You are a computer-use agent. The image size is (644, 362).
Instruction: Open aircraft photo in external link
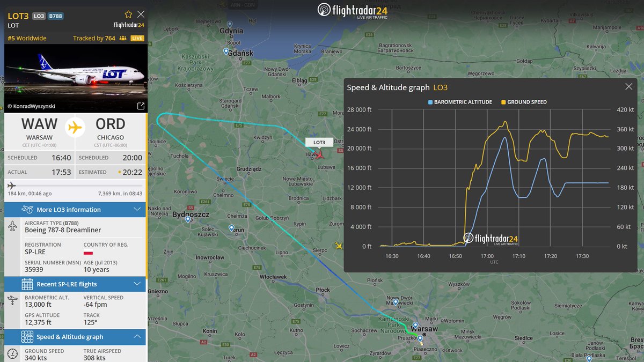click(141, 106)
